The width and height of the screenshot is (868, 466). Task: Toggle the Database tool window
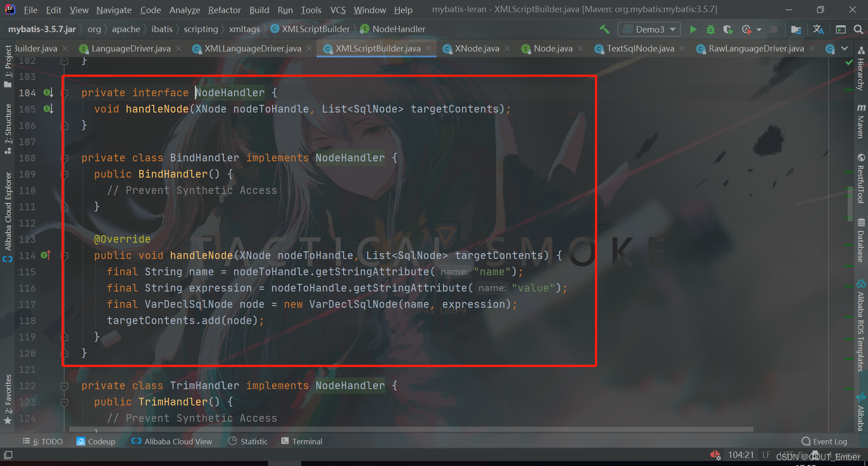(x=861, y=240)
